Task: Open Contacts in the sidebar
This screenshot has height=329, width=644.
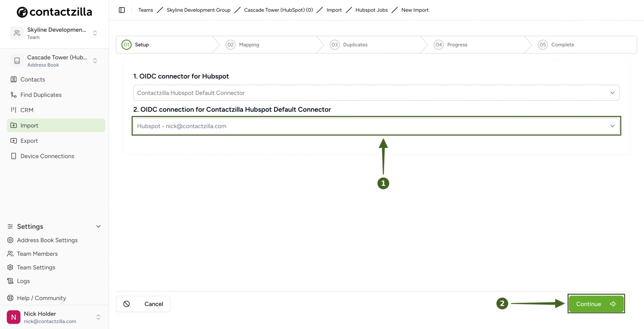Action: 56,80
